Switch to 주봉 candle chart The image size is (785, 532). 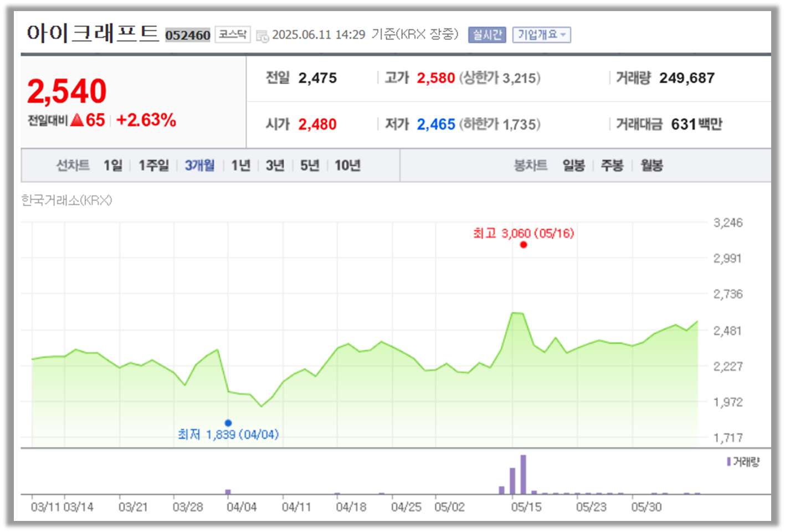pos(612,165)
